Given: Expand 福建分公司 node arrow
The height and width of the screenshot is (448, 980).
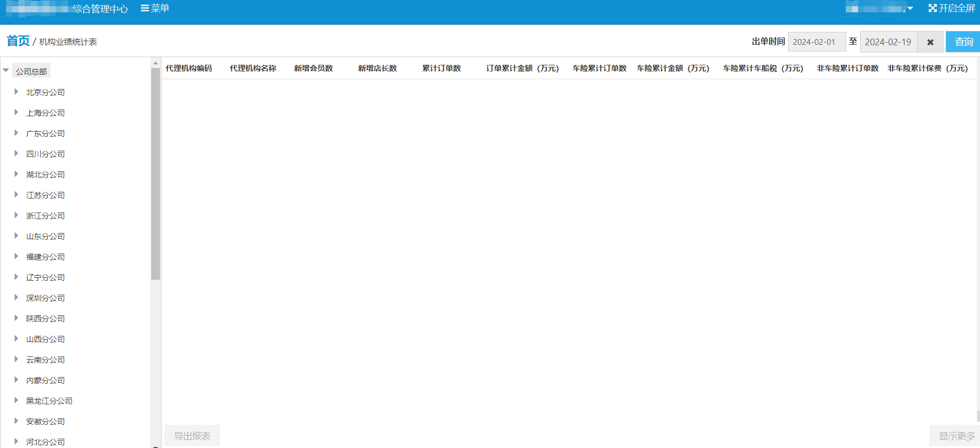Looking at the screenshot, I should point(16,256).
